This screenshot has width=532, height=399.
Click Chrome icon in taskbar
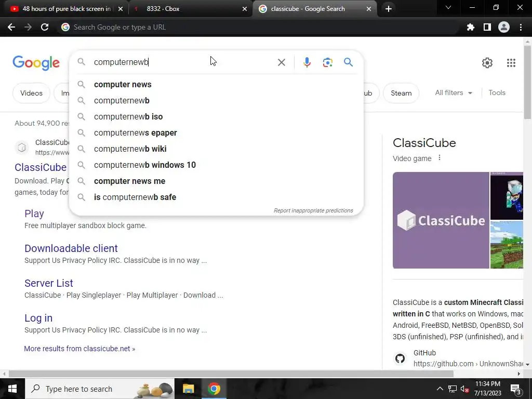tap(214, 389)
